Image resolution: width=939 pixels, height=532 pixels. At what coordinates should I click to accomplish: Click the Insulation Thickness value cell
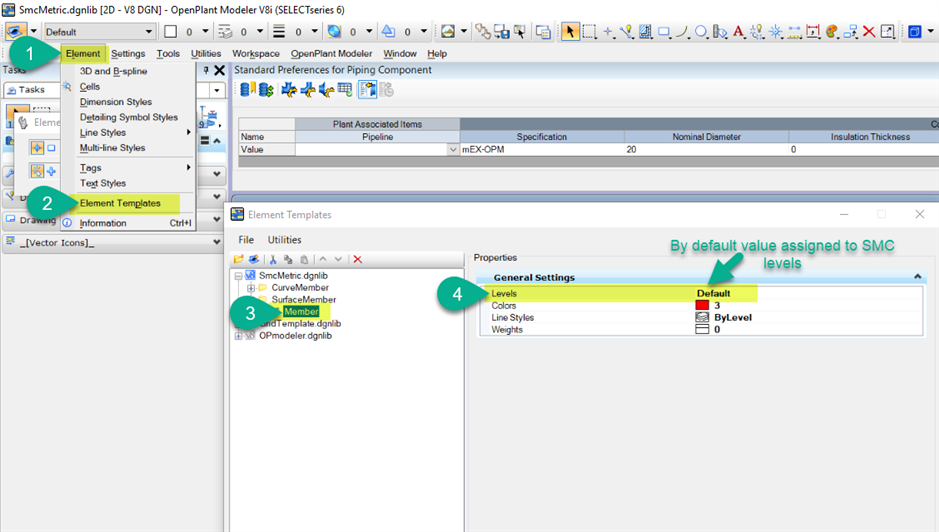pos(864,150)
